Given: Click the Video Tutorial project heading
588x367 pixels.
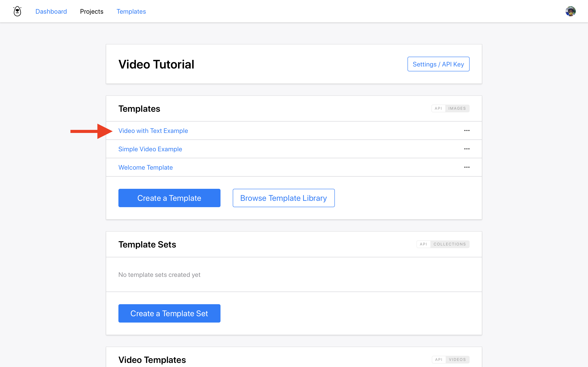Looking at the screenshot, I should (156, 64).
